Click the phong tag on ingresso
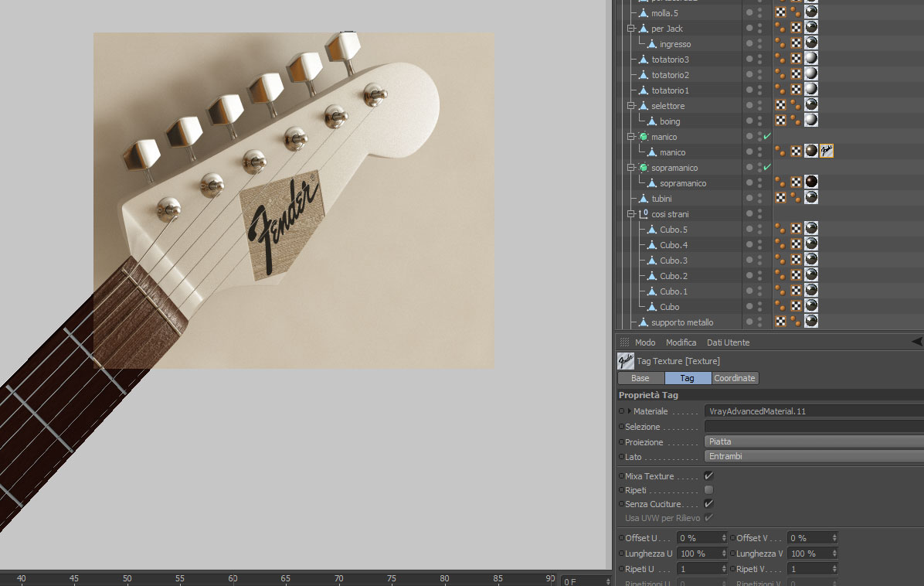The image size is (924, 586). pos(780,43)
